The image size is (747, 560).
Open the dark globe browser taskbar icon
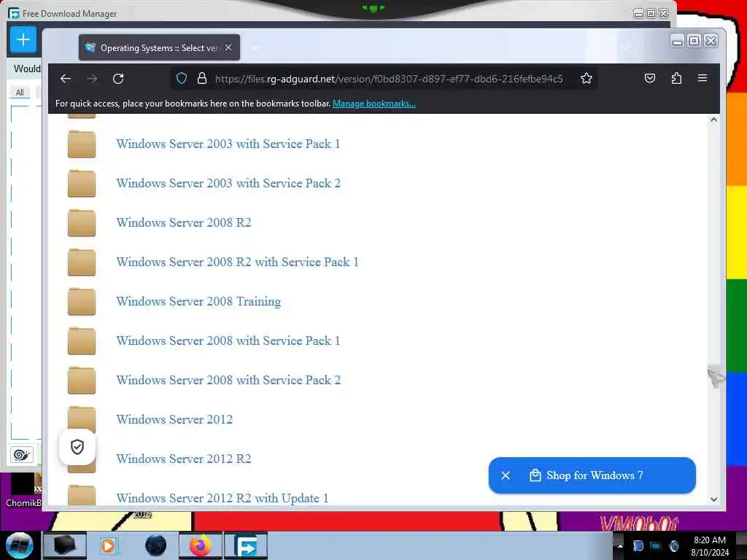(155, 545)
